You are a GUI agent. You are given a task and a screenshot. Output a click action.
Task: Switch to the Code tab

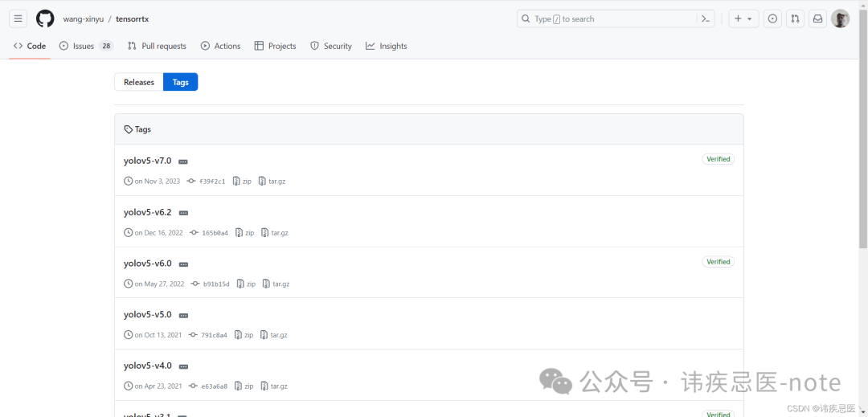tap(30, 46)
